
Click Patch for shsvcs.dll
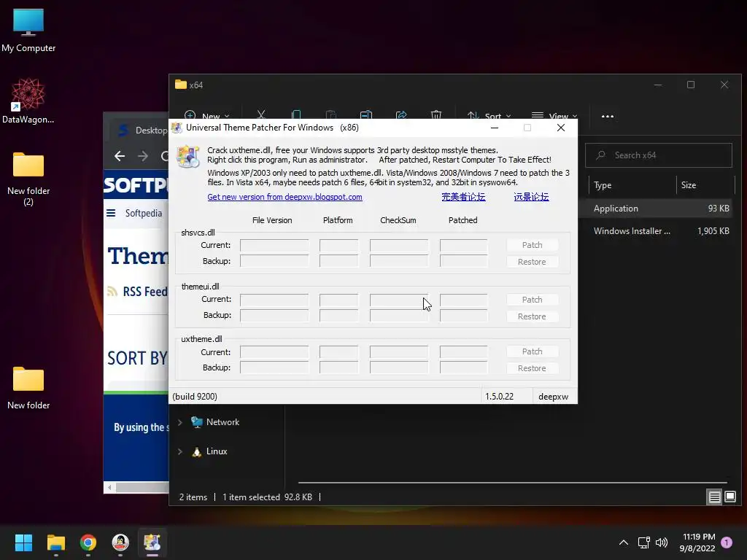[x=532, y=245]
